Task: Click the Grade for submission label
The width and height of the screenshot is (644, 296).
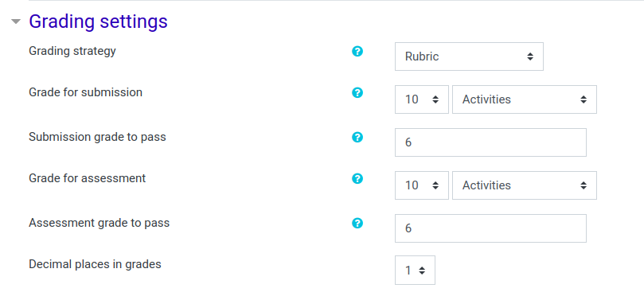Action: (x=85, y=92)
